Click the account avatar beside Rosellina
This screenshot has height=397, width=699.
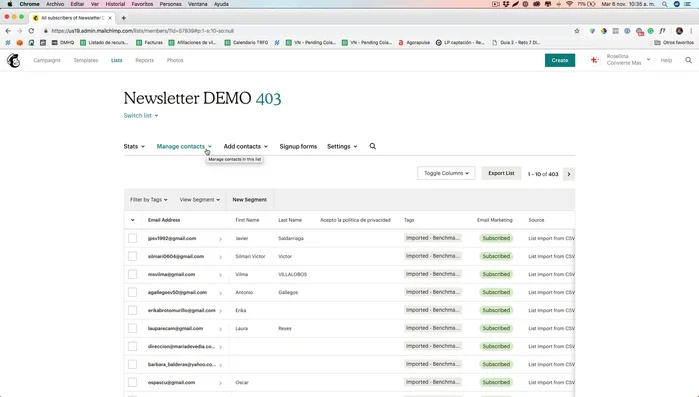pyautogui.click(x=595, y=60)
